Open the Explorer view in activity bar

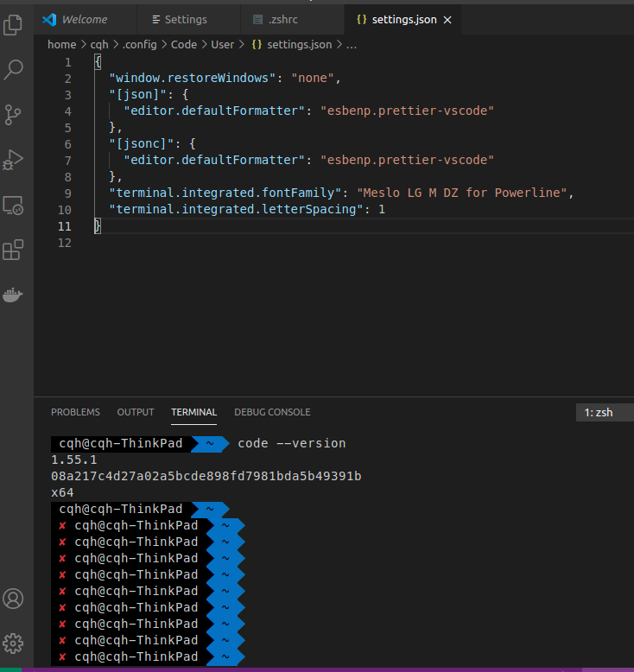point(13,24)
